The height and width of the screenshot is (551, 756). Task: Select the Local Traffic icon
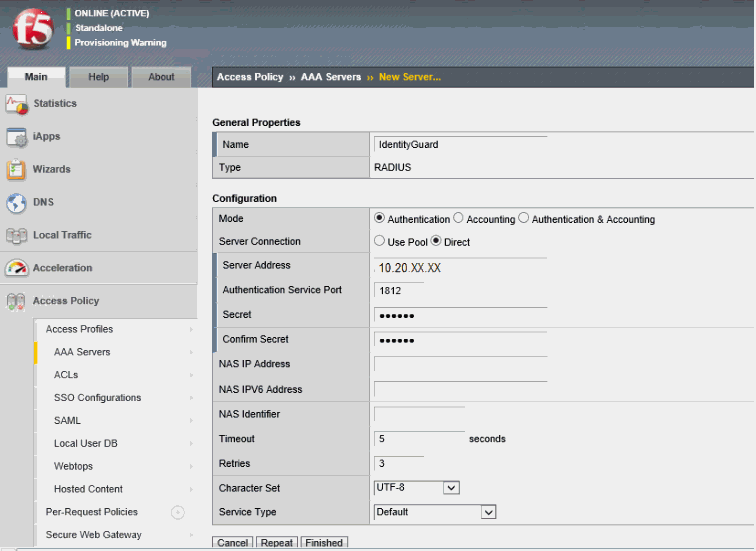point(16,236)
